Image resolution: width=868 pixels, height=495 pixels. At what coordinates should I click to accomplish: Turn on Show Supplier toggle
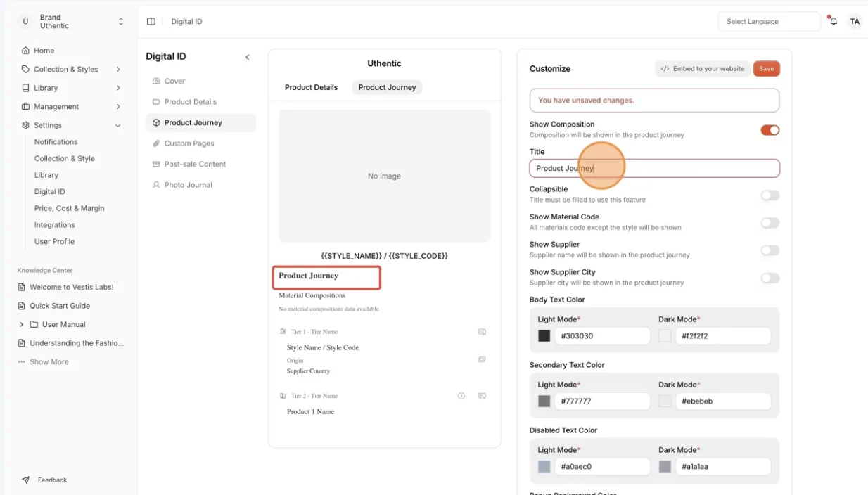770,250
